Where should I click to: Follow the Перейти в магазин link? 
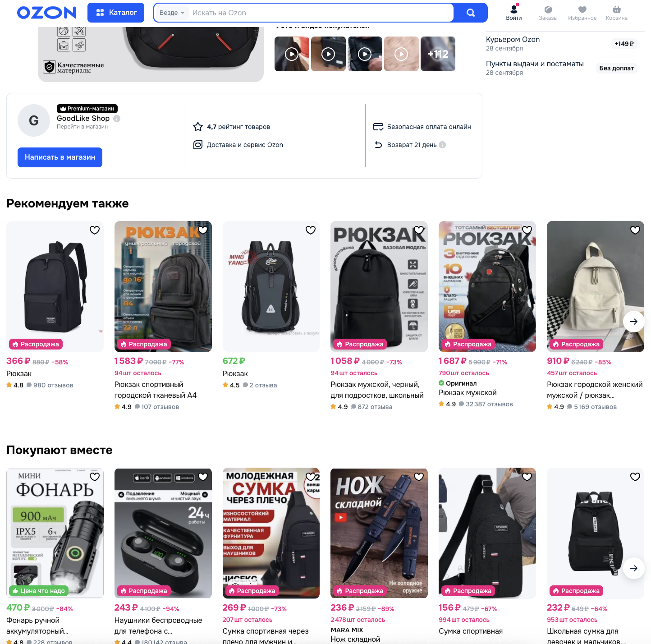tap(82, 127)
